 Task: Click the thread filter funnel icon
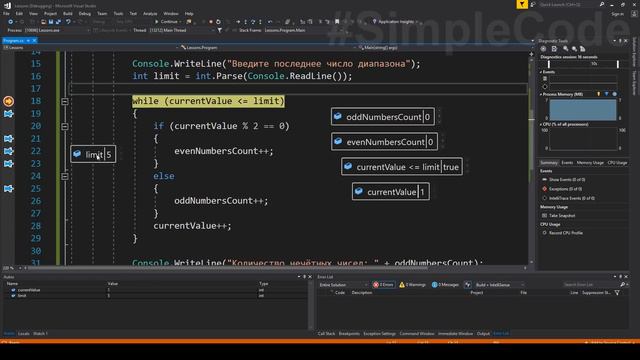pyautogui.click(x=220, y=30)
